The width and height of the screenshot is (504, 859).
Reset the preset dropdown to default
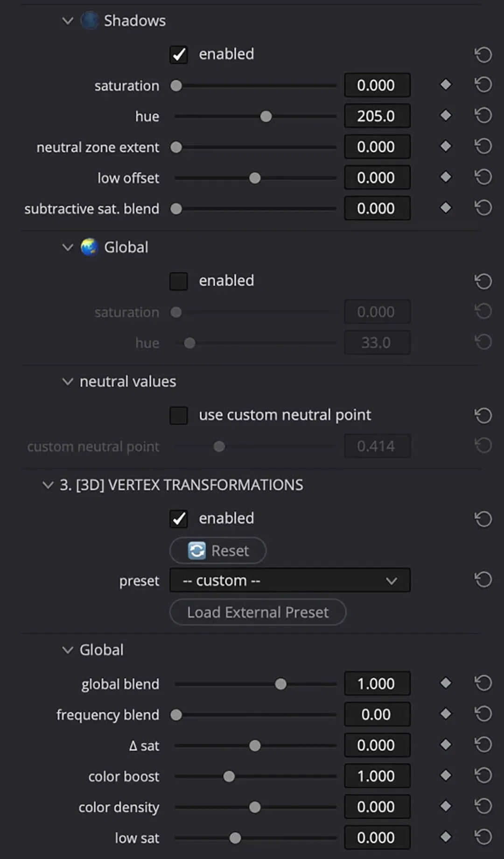(x=483, y=580)
